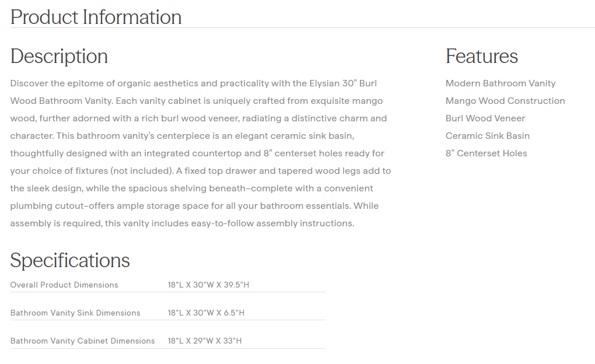Select the 8" Centerset Holes feature

(486, 153)
